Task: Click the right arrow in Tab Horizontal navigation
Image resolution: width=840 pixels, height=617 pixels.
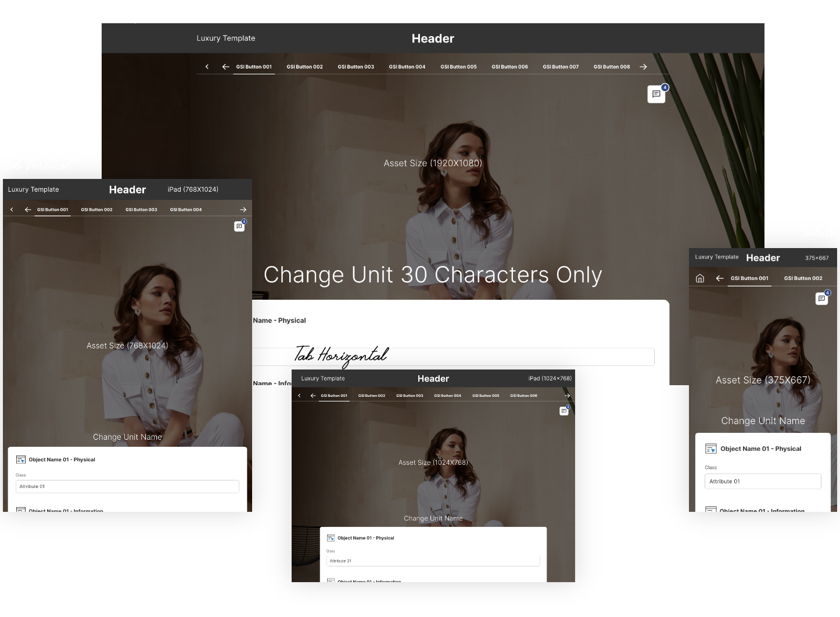Action: pyautogui.click(x=567, y=396)
